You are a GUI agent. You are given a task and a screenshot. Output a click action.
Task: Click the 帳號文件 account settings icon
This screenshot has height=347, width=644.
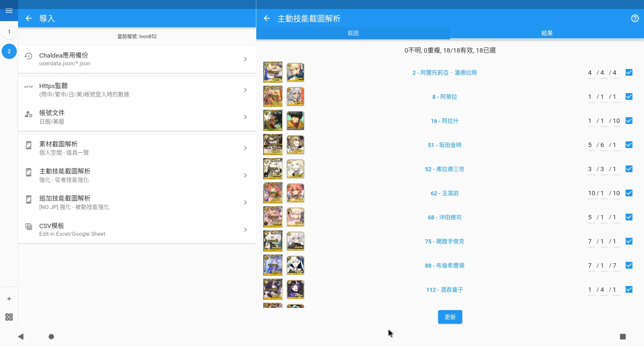[x=29, y=115]
